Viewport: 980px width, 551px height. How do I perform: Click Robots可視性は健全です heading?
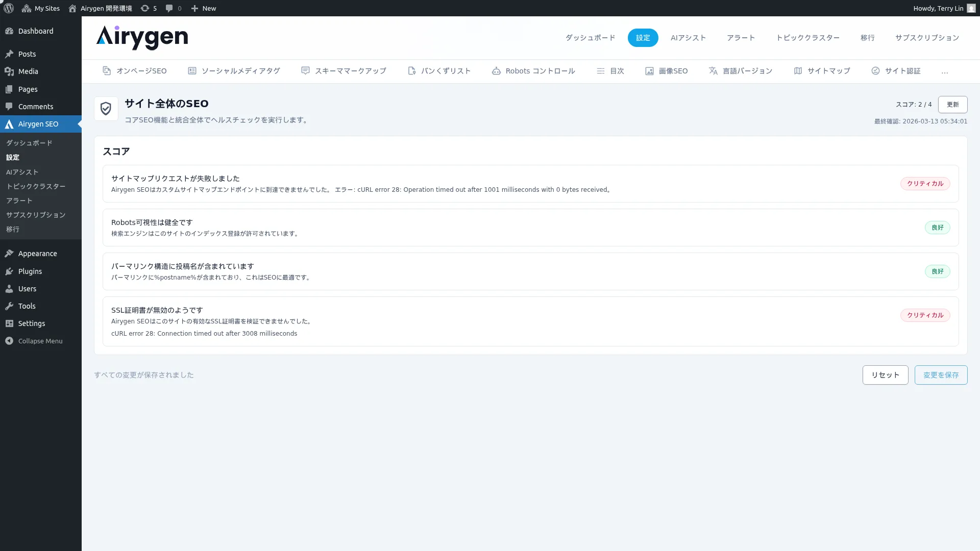[152, 222]
